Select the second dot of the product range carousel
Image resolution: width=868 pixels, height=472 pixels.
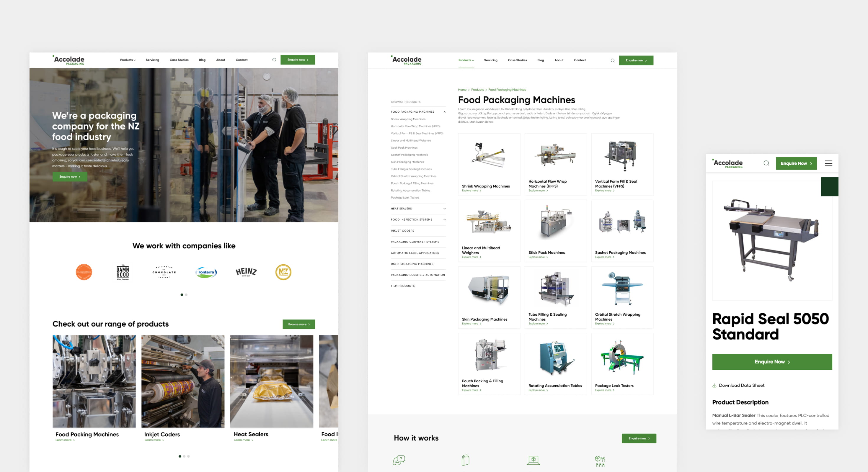[x=184, y=456]
